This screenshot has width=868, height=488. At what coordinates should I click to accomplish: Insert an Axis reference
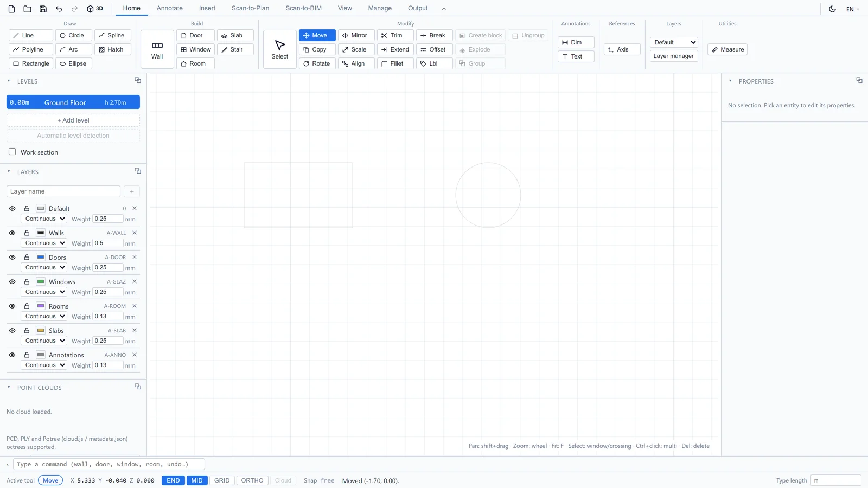[622, 49]
